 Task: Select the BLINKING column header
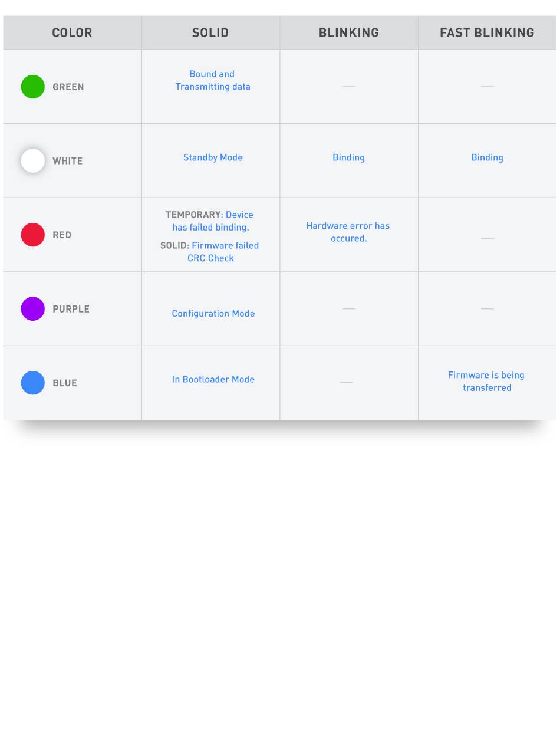pyautogui.click(x=349, y=32)
